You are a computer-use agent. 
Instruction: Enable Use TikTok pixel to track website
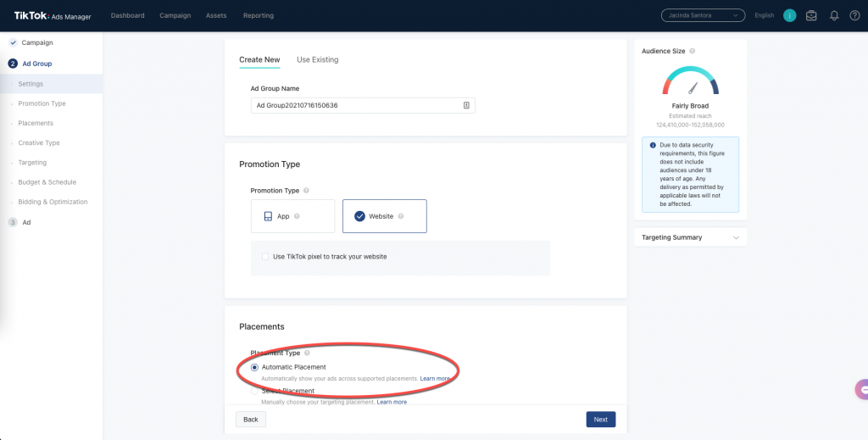pyautogui.click(x=265, y=257)
